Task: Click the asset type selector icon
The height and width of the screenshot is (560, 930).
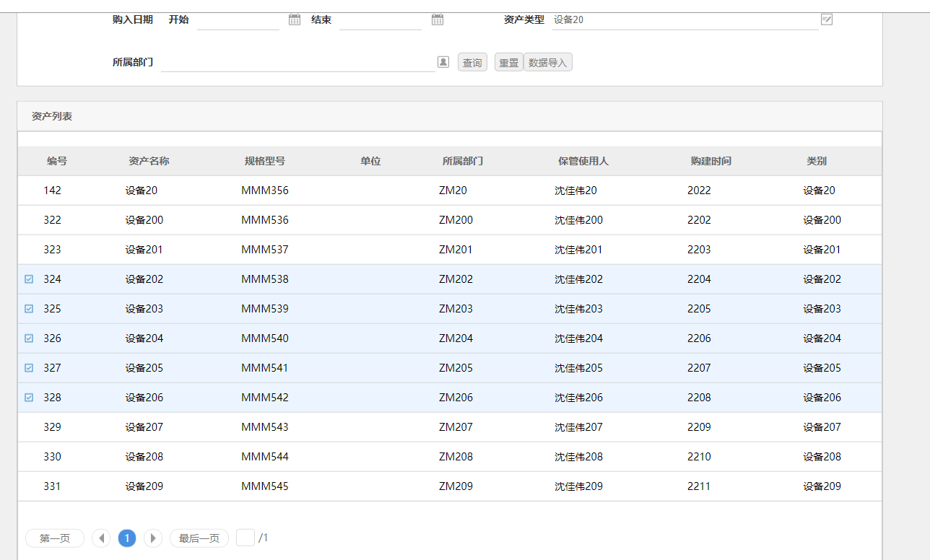Action: point(827,19)
